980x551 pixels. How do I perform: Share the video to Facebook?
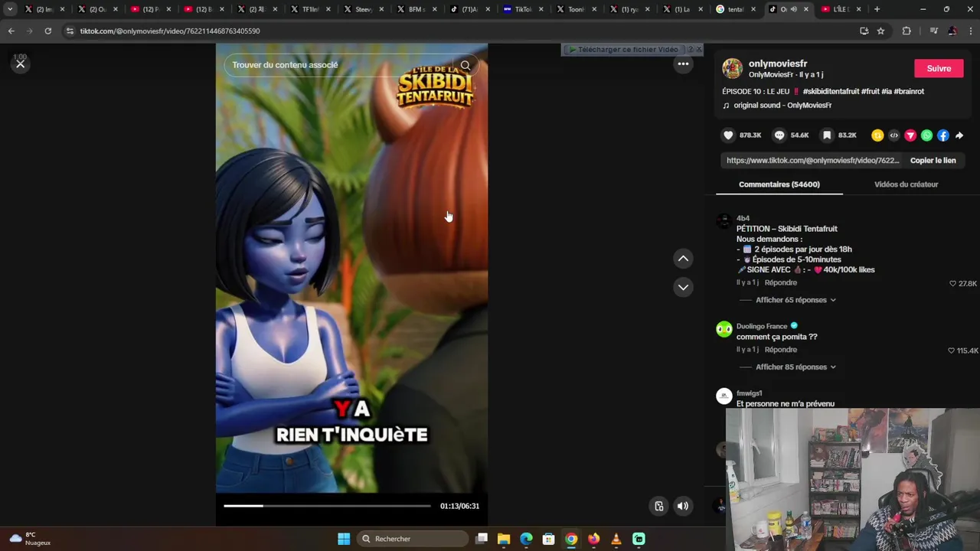point(943,135)
